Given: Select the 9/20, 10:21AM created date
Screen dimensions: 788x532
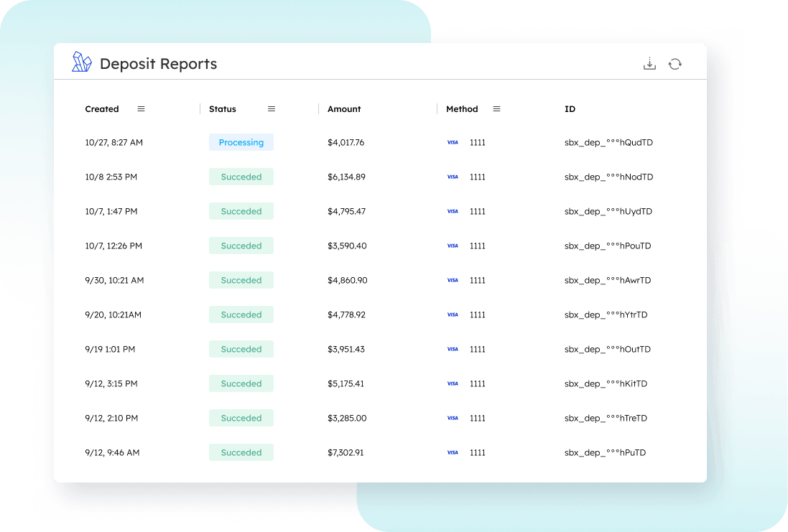Looking at the screenshot, I should [113, 314].
